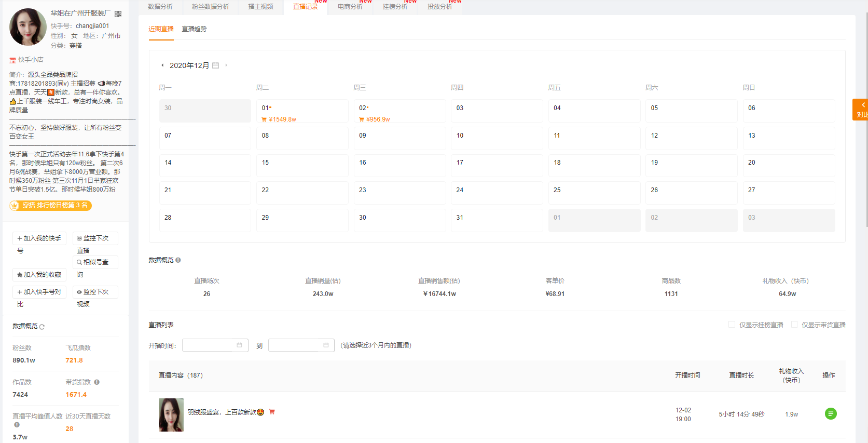Image resolution: width=868 pixels, height=443 pixels.
Task: Enable the 仅显示带货直播 checkbox
Action: (794, 325)
